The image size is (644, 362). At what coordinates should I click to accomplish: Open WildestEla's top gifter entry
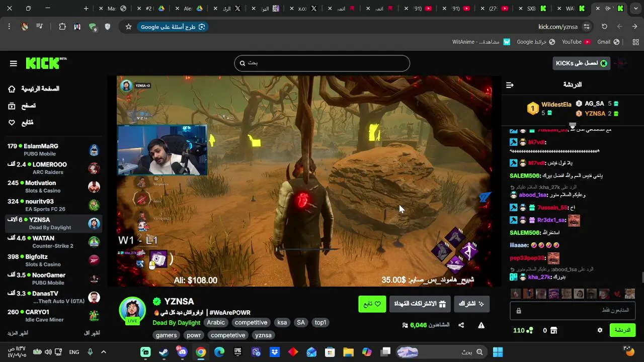point(549,108)
